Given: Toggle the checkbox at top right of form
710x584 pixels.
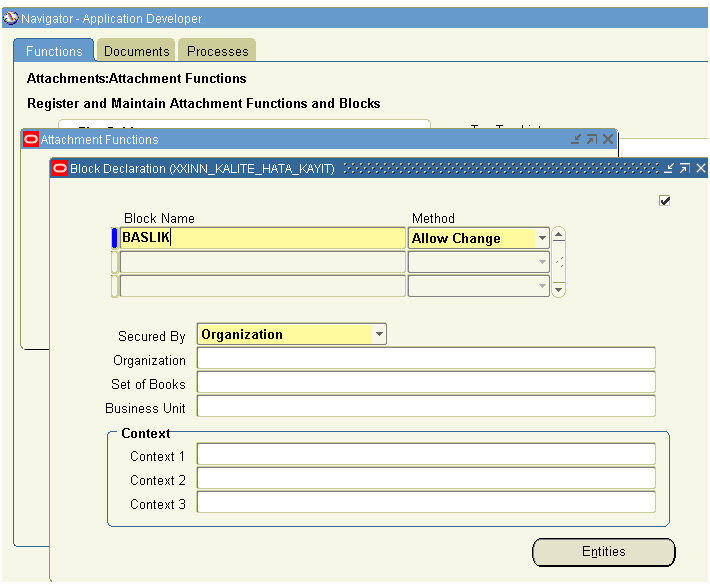Looking at the screenshot, I should coord(665,201).
